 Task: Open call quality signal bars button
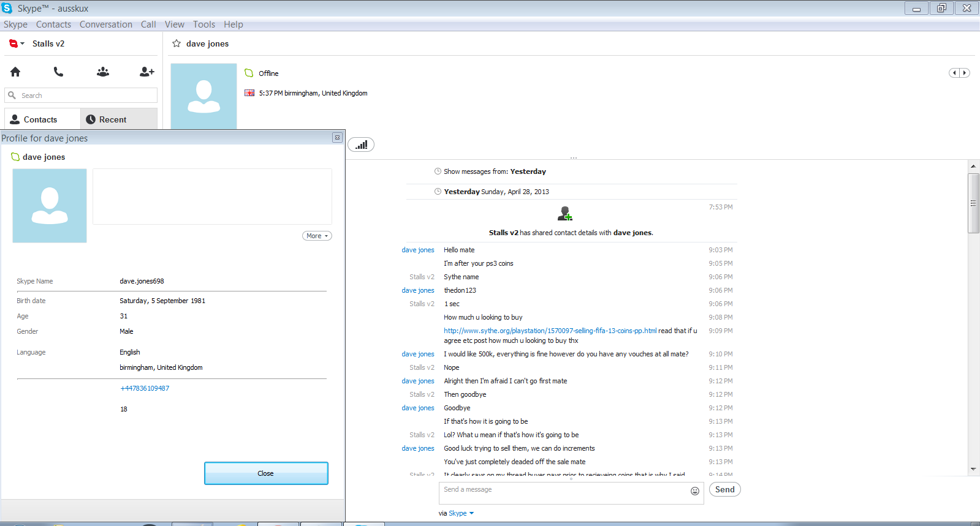pos(361,145)
